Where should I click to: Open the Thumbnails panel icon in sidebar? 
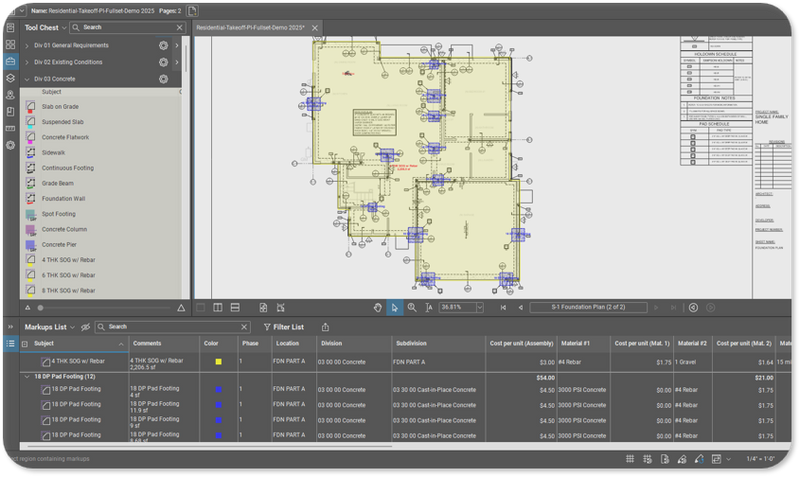click(x=10, y=44)
